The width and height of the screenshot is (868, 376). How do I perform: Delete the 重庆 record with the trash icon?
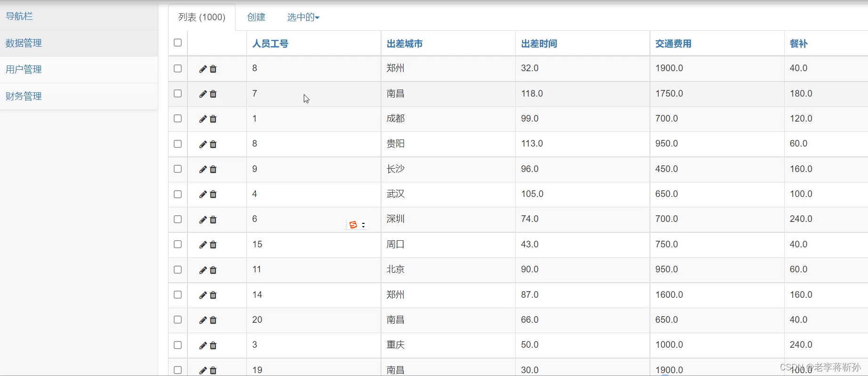213,345
